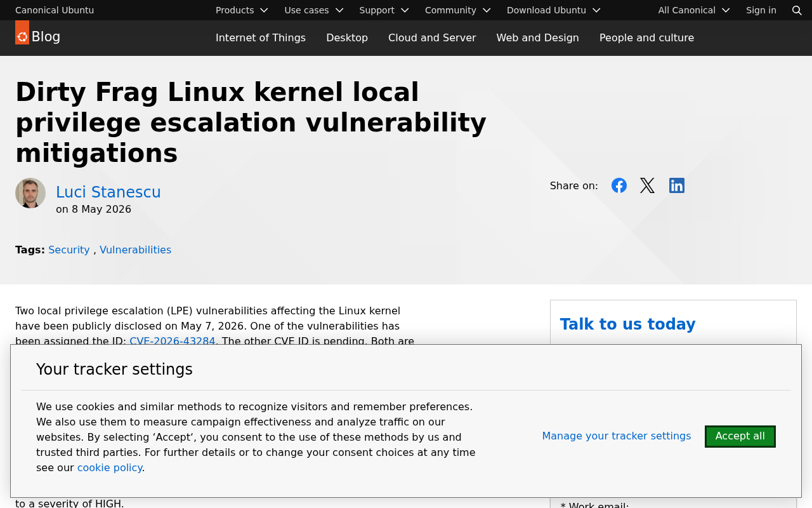The width and height of the screenshot is (812, 508).
Task: Open author Luci Stanescu's page
Action: (108, 192)
